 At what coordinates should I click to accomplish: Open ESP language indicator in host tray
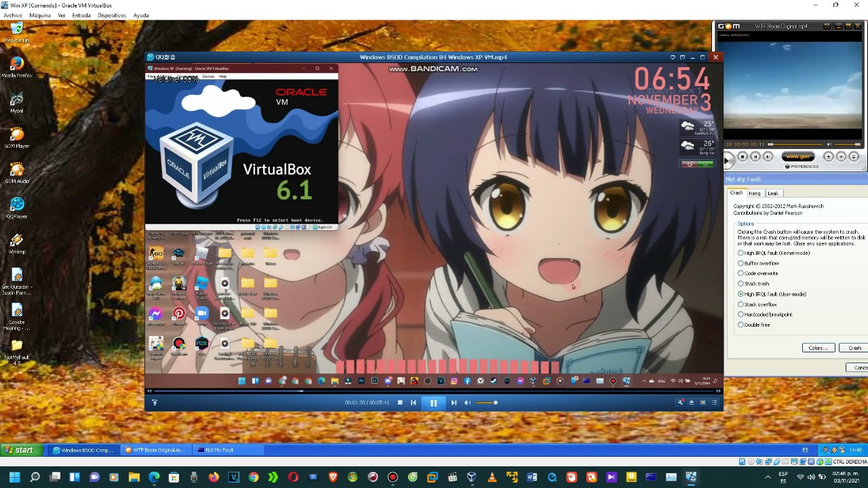tap(783, 477)
